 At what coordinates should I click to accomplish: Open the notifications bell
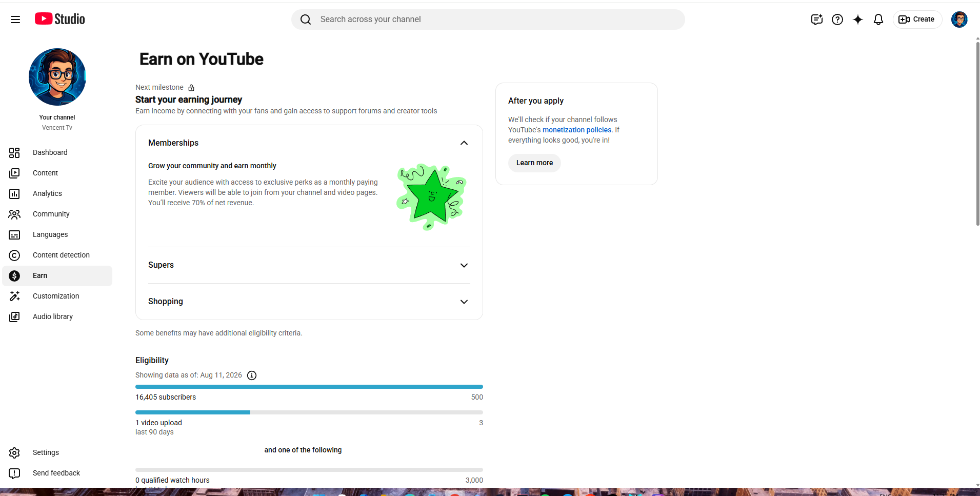tap(878, 19)
